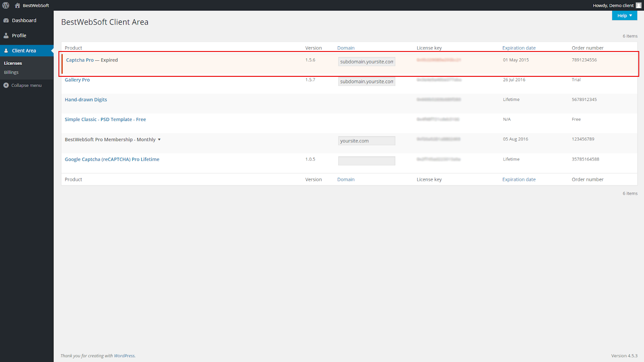Sort by Domain in top header
The width and height of the screenshot is (644, 362).
[346, 48]
